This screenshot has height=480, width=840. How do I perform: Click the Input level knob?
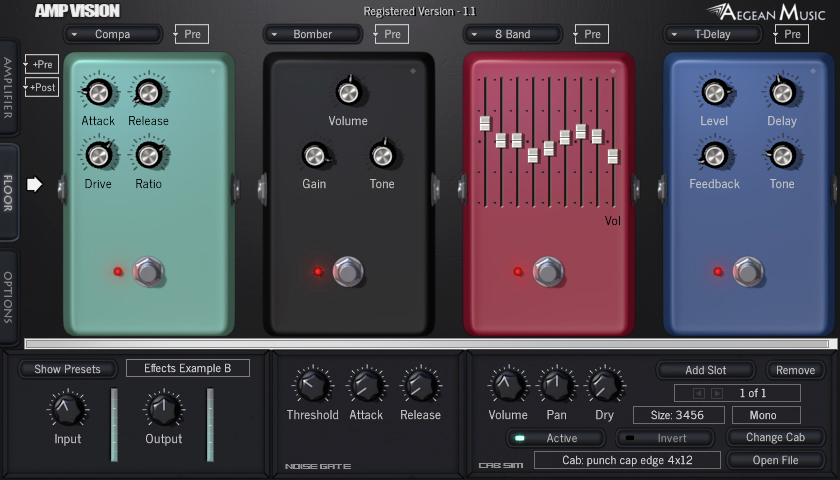68,409
